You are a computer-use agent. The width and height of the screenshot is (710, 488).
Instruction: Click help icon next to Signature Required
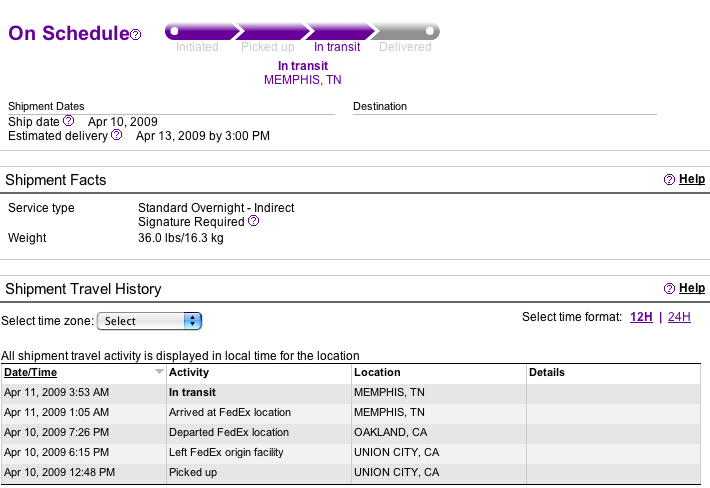coord(254,221)
